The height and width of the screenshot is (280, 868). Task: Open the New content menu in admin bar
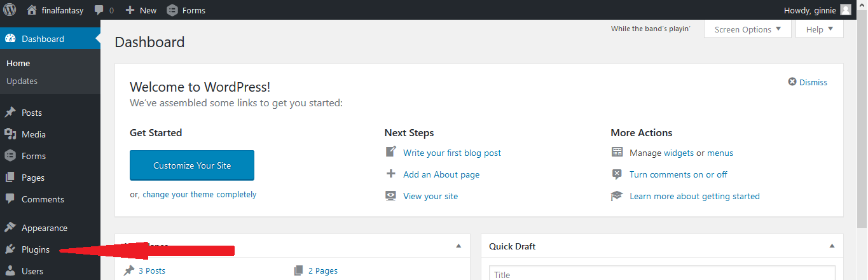tap(141, 10)
